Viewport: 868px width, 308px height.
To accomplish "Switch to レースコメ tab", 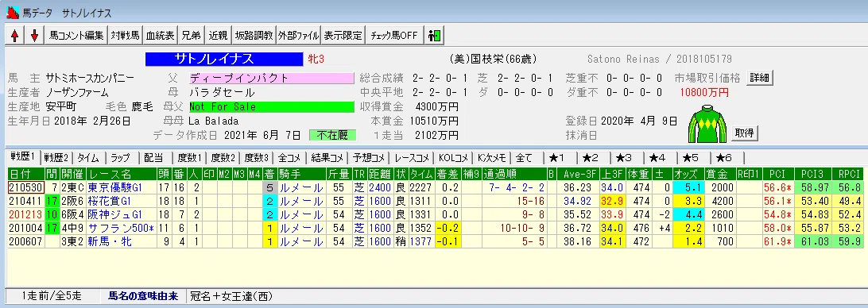I will [x=411, y=157].
